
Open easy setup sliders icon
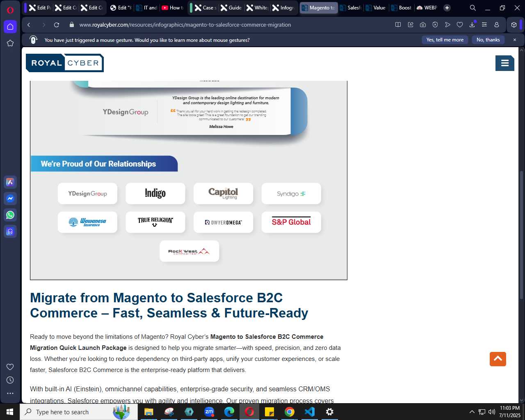click(484, 25)
